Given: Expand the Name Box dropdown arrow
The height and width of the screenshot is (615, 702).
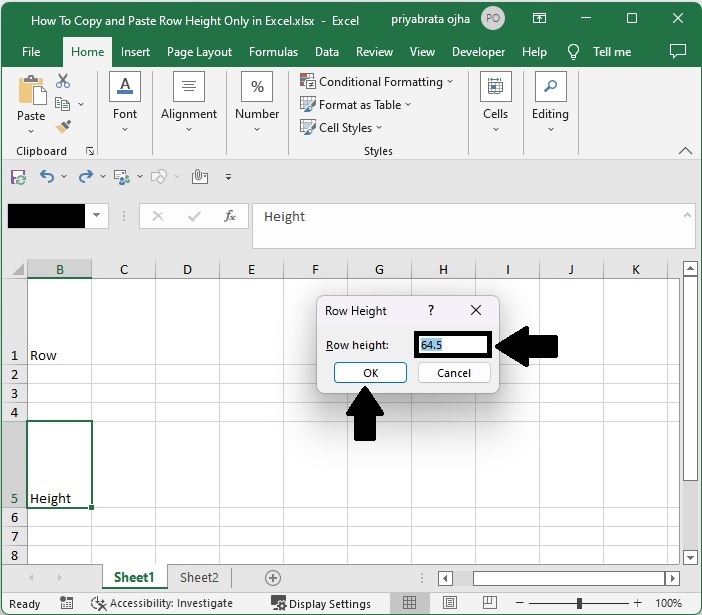Looking at the screenshot, I should click(97, 216).
